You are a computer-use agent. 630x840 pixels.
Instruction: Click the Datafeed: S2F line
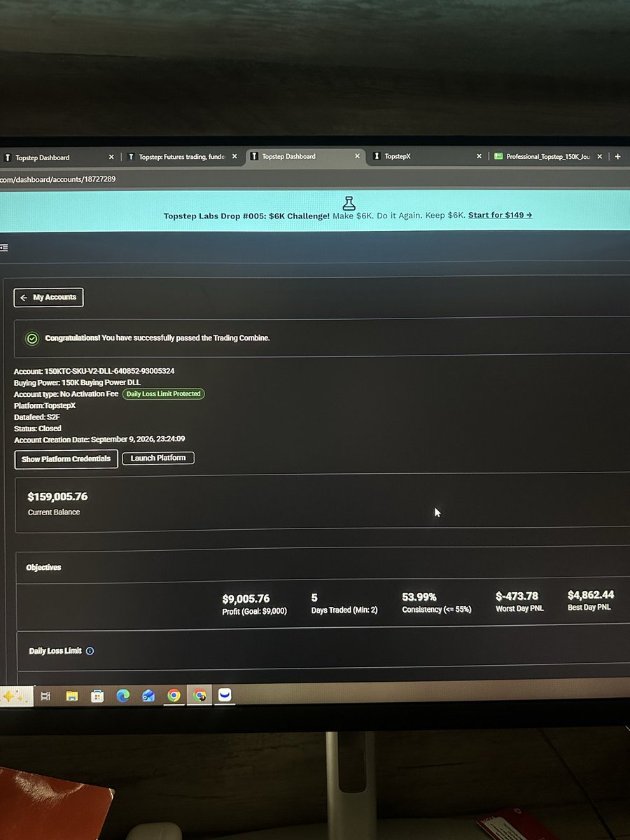pyautogui.click(x=37, y=416)
